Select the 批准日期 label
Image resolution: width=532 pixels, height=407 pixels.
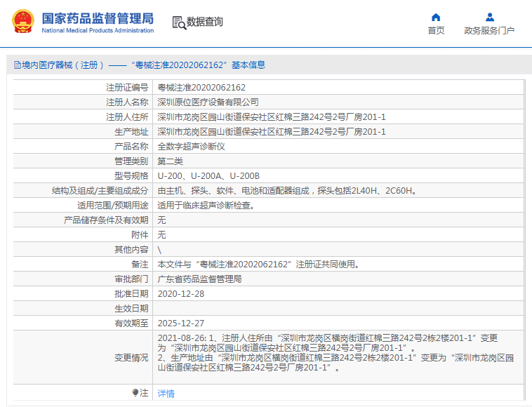[132, 294]
